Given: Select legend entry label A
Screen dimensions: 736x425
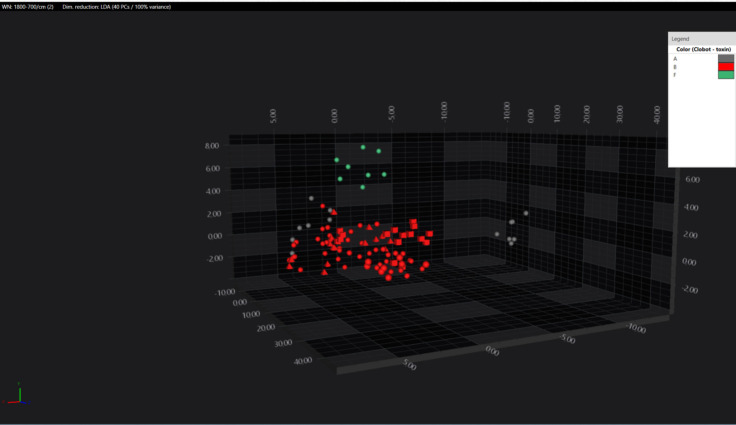Looking at the screenshot, I should [675, 59].
